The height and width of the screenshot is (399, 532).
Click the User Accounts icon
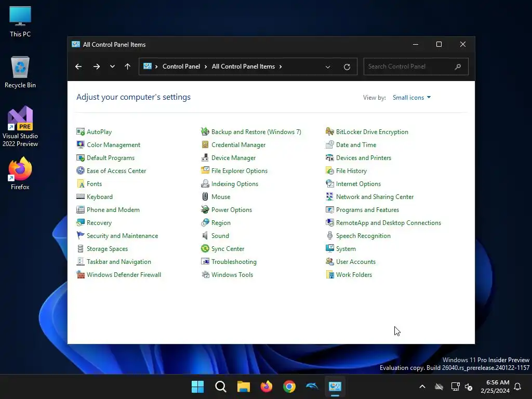click(329, 262)
